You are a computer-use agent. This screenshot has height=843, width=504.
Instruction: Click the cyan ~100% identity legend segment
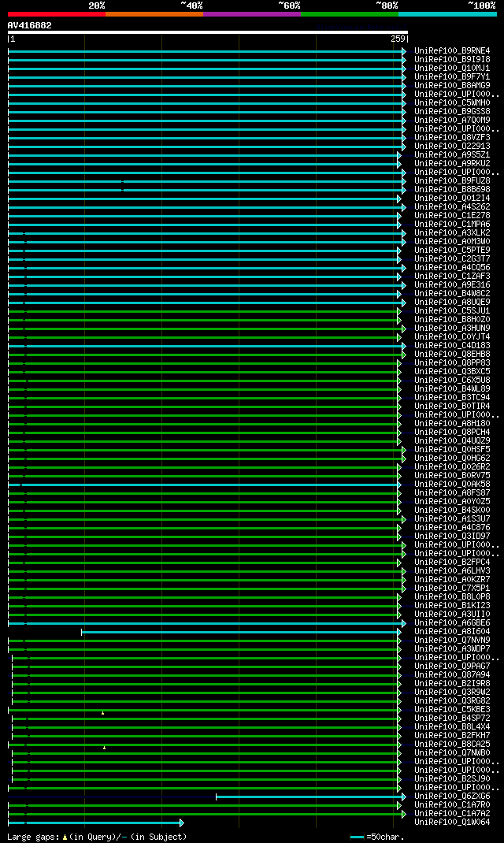click(447, 14)
